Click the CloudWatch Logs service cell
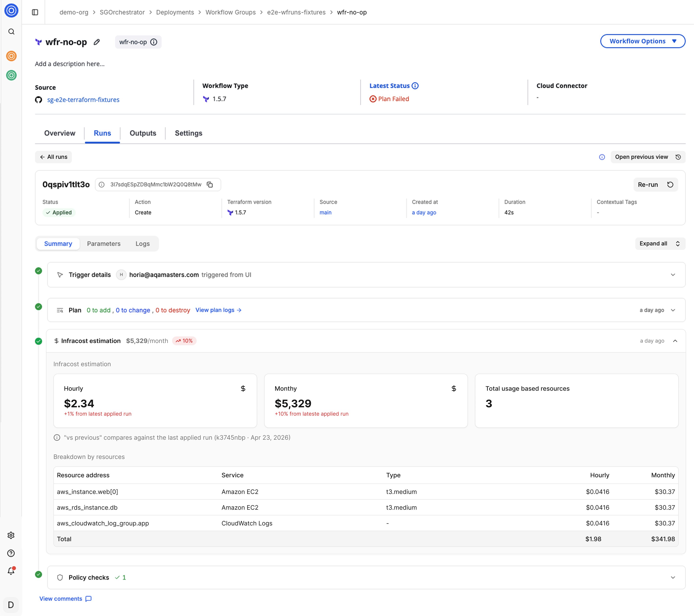Screen dimensions: 694x616 (x=247, y=523)
